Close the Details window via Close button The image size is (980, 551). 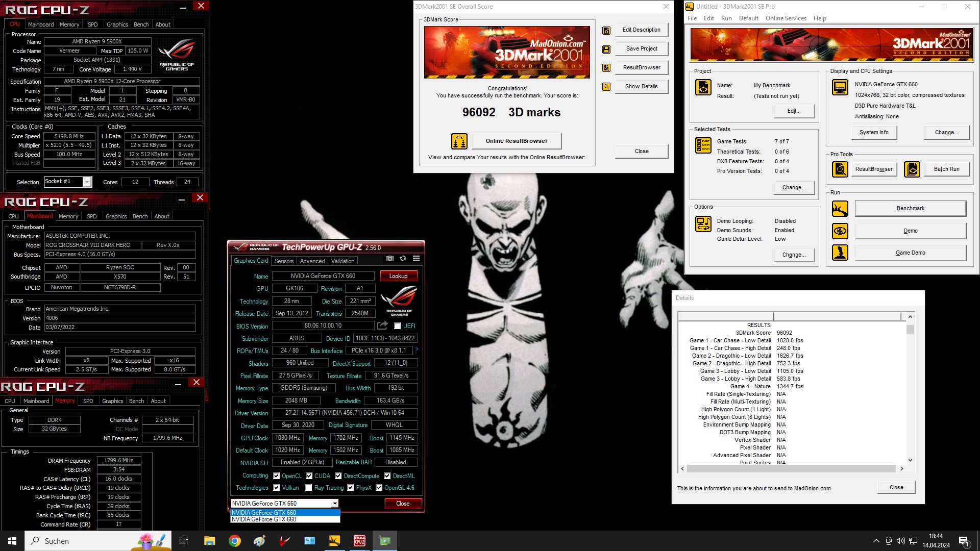(x=896, y=488)
